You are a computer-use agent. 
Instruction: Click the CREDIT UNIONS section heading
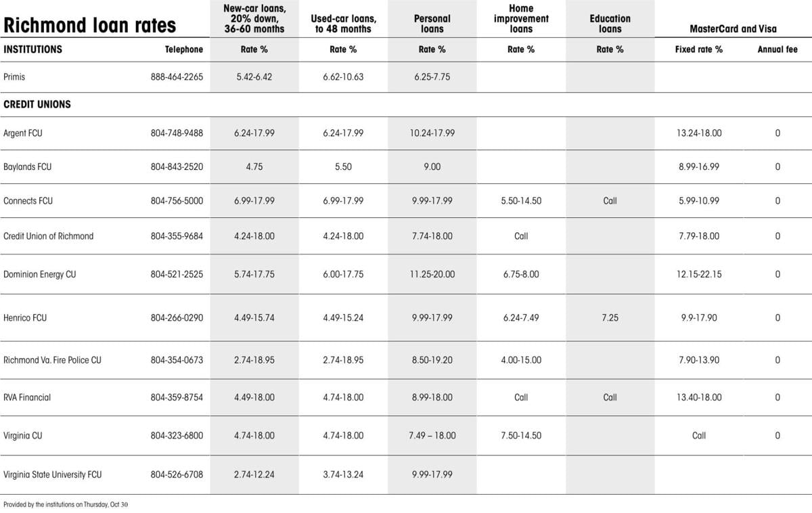tap(37, 105)
